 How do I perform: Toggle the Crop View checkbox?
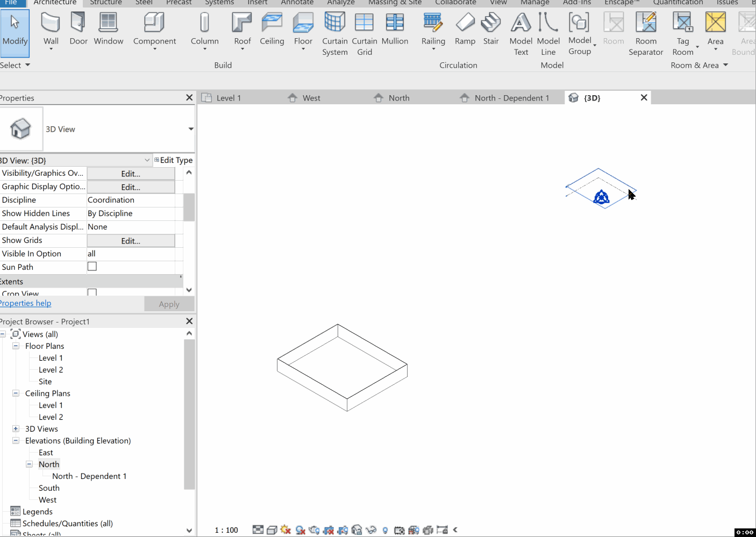(92, 292)
